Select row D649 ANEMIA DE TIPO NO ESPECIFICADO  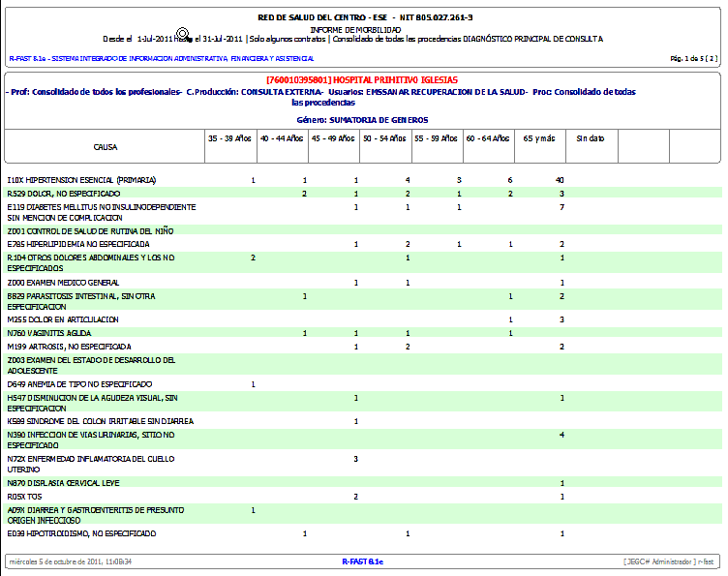tap(363, 384)
